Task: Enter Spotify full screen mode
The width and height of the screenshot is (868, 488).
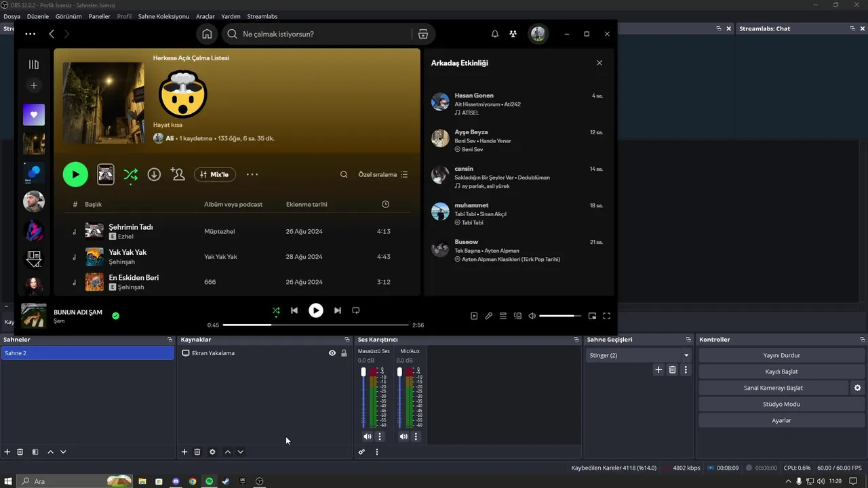Action: [607, 316]
